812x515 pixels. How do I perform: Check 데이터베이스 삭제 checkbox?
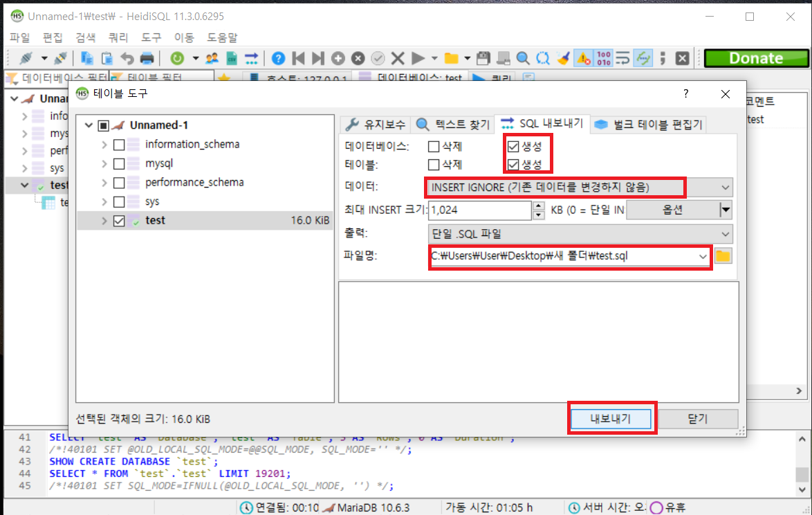tap(434, 147)
